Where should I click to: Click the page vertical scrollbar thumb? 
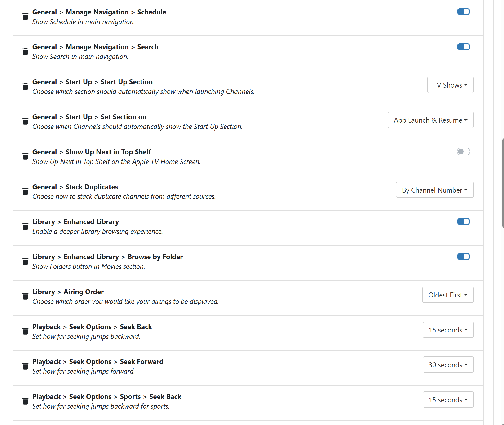point(503,183)
